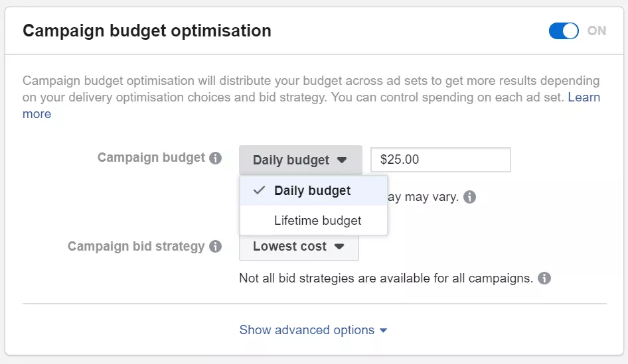Click the caret arrow on Lowest cost button
Viewport: 628px width, 364px height.
(339, 247)
